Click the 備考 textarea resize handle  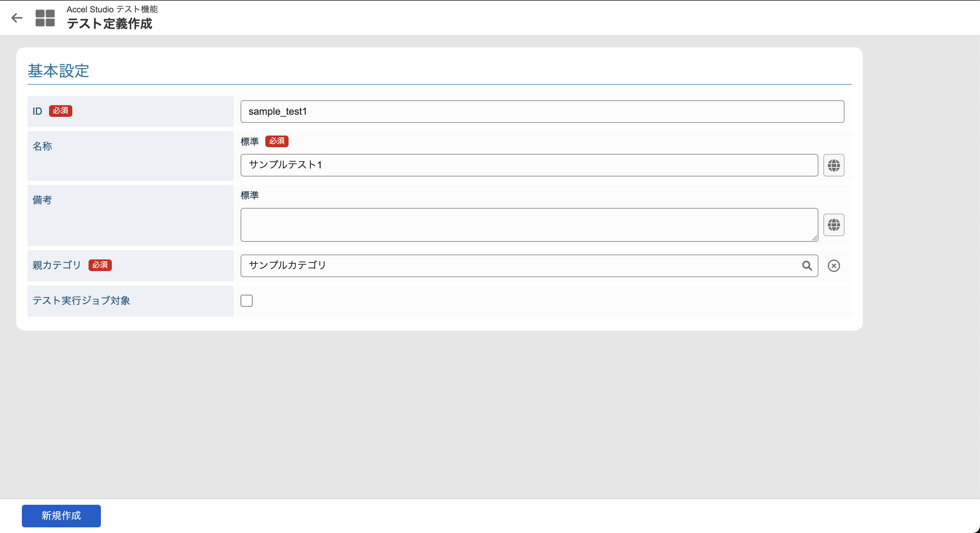(814, 238)
